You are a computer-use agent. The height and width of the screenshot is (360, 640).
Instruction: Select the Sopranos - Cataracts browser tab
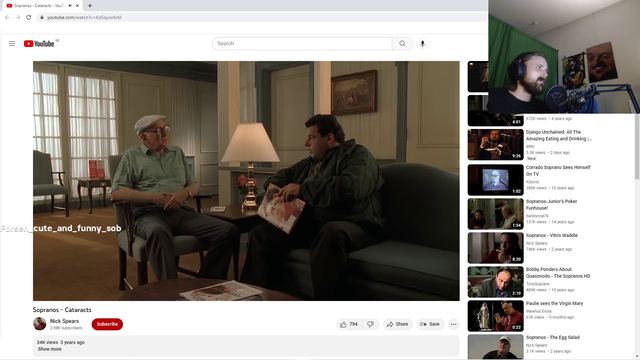[41, 6]
